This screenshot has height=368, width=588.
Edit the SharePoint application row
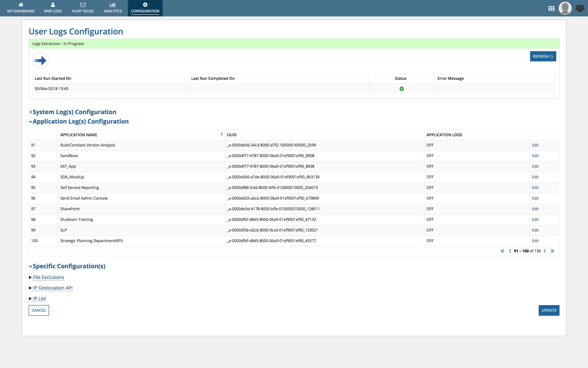tap(535, 209)
